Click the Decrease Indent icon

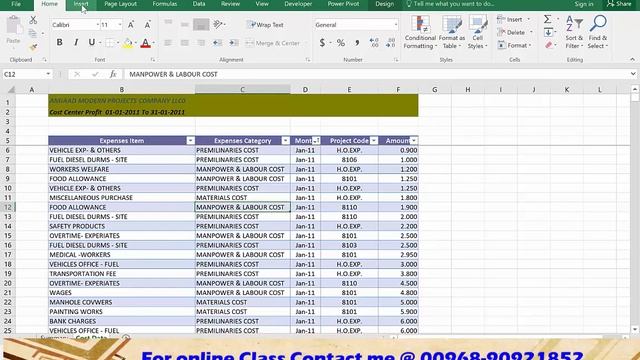pos(218,43)
